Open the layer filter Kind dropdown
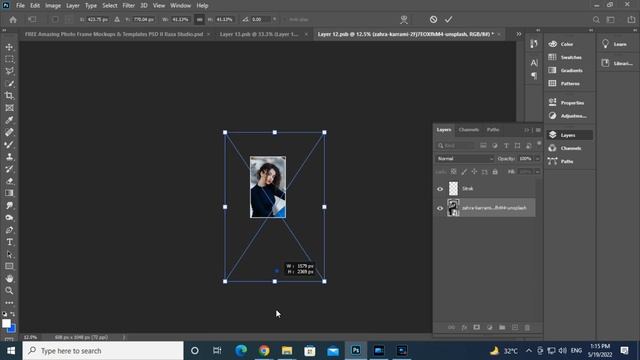Screen dimensions: 640x360 pos(456,146)
